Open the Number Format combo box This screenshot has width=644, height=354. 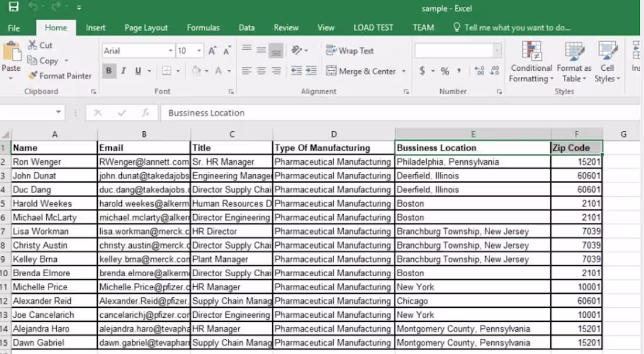(x=458, y=50)
